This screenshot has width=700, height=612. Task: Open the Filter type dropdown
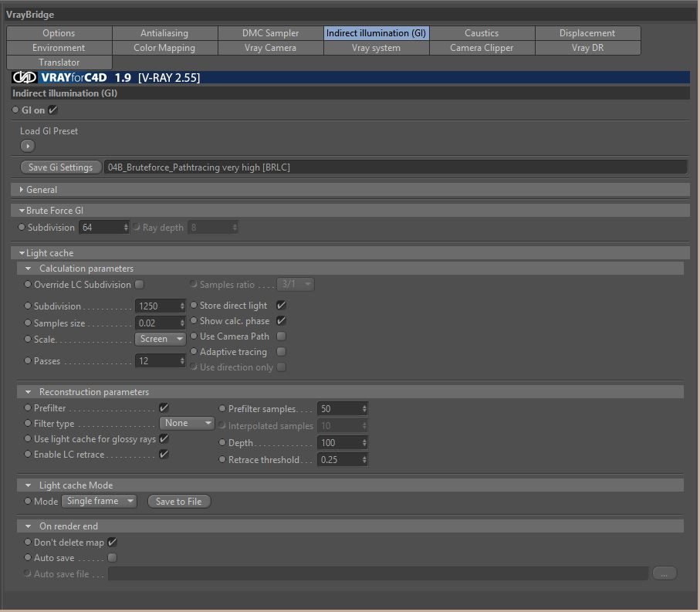187,423
